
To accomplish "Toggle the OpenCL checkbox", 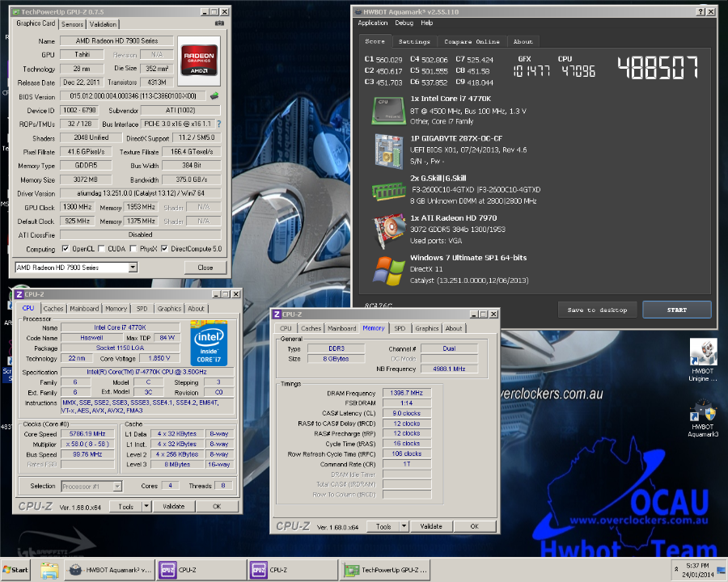I will pyautogui.click(x=66, y=249).
